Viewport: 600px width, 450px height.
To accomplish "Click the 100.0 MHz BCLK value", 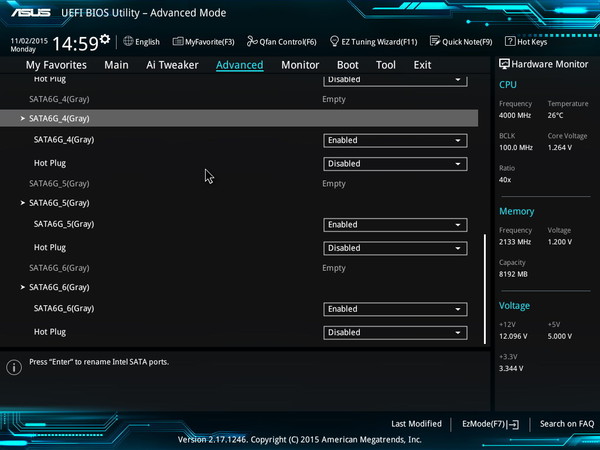I will (x=516, y=148).
